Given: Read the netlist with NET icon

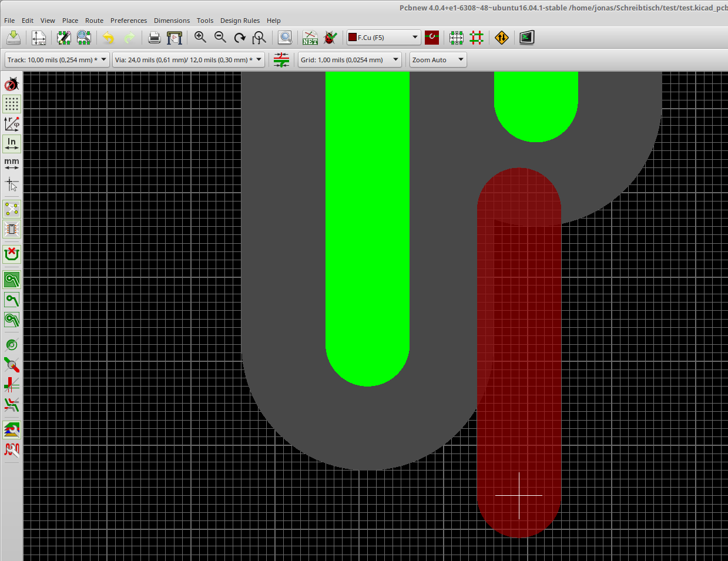Looking at the screenshot, I should coord(310,38).
